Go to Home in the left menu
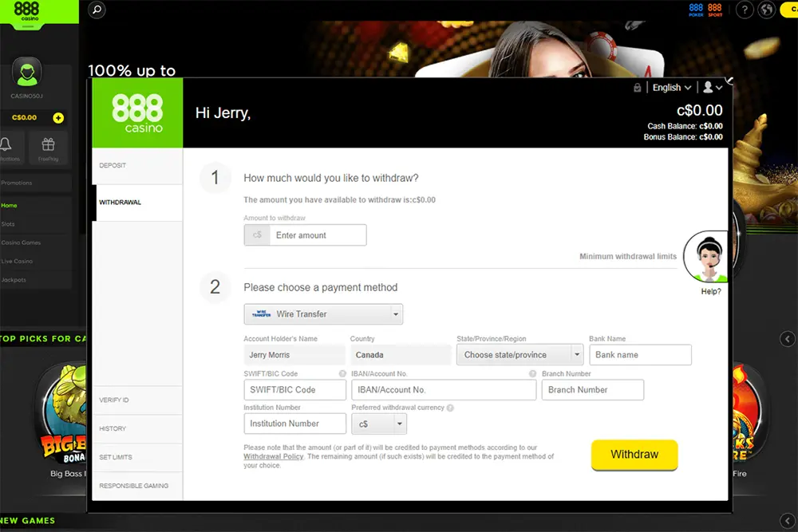Viewport: 798px width, 532px height. [36, 206]
